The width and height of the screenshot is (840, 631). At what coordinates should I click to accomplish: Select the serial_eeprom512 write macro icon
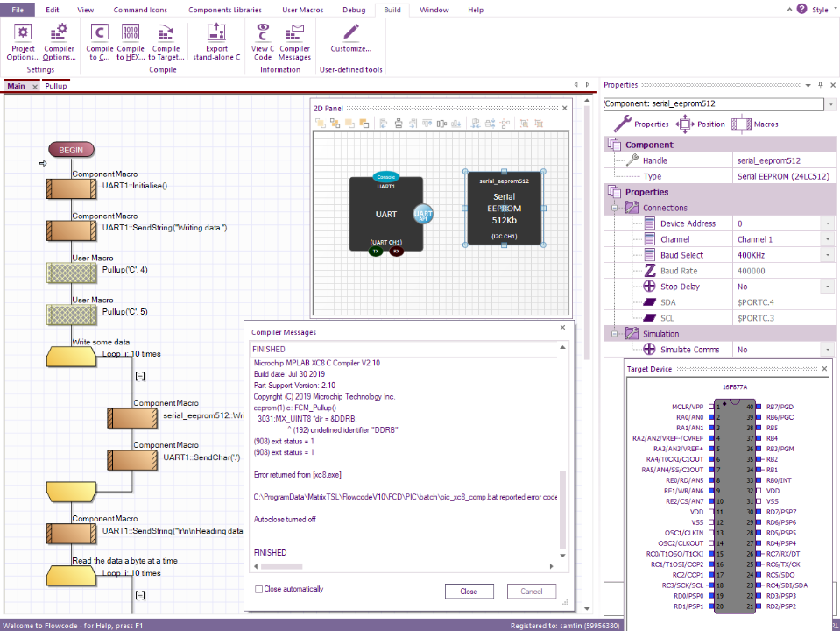pos(132,418)
